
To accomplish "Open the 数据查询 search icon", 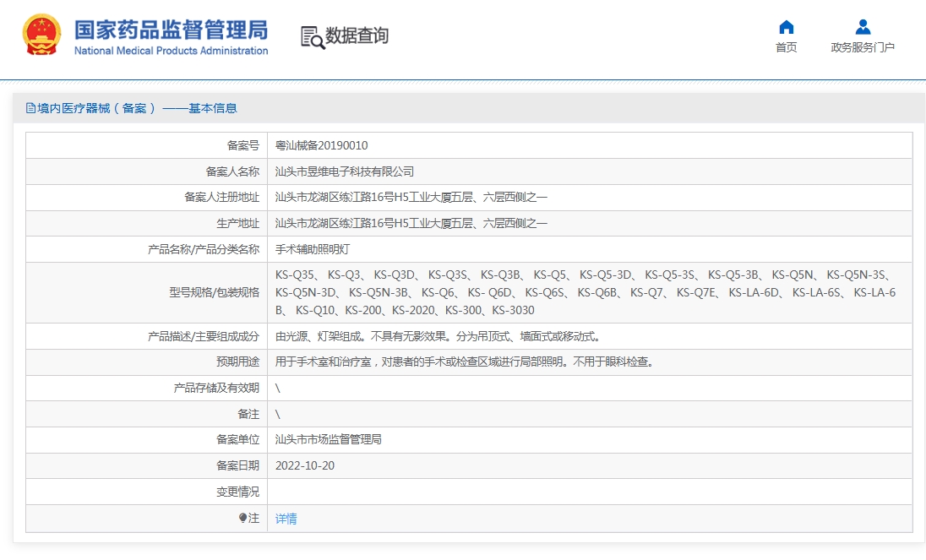I will (313, 37).
